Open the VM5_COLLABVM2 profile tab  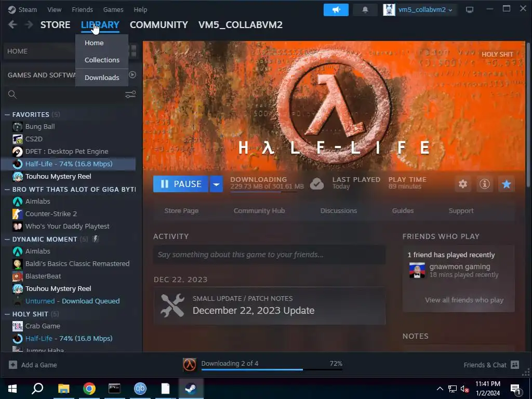pyautogui.click(x=240, y=25)
